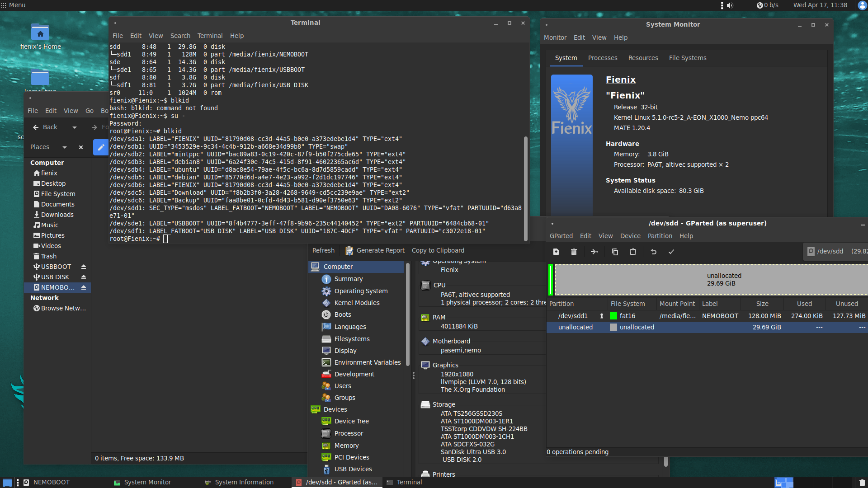The image size is (868, 488).
Task: Open the Back button history dropdown arrow
Action: (75, 127)
